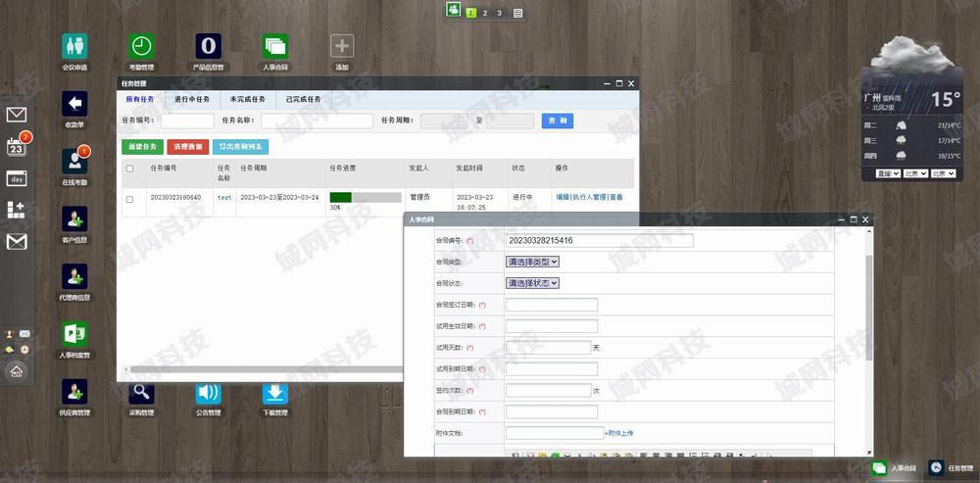
Task: Open the 下载管理 download icon
Action: point(275,393)
